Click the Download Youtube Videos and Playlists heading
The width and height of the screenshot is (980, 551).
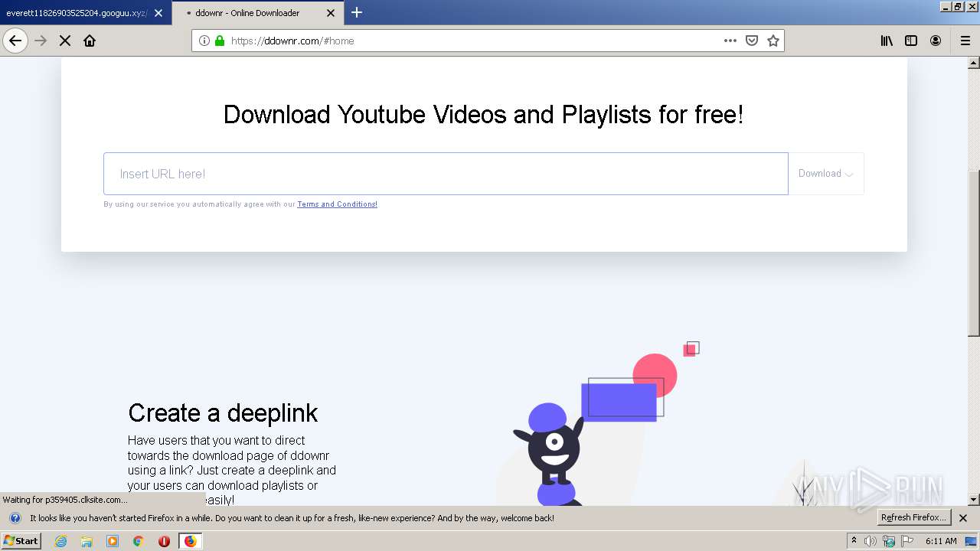click(483, 115)
